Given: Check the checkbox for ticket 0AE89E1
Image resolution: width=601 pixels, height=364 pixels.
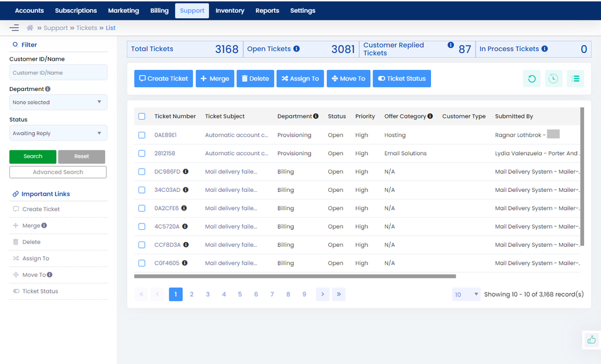Looking at the screenshot, I should pos(141,135).
